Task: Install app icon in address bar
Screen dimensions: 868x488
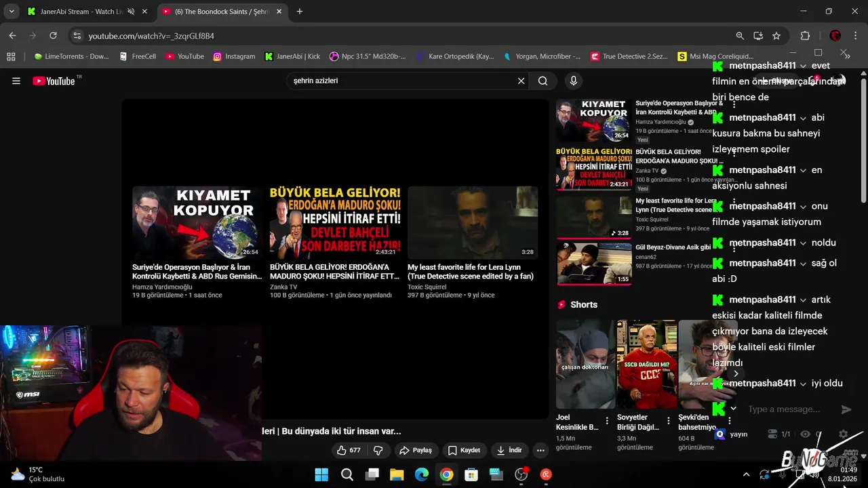Action: click(x=758, y=36)
